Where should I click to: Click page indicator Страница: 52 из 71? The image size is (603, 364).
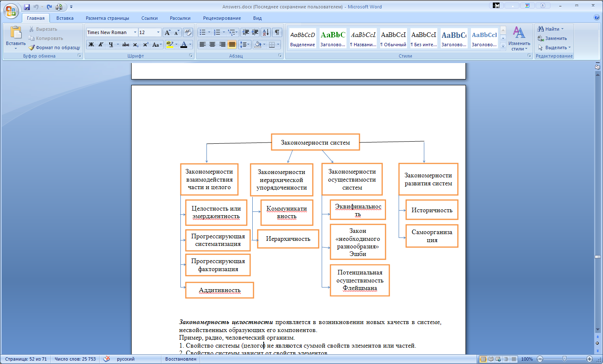click(26, 359)
